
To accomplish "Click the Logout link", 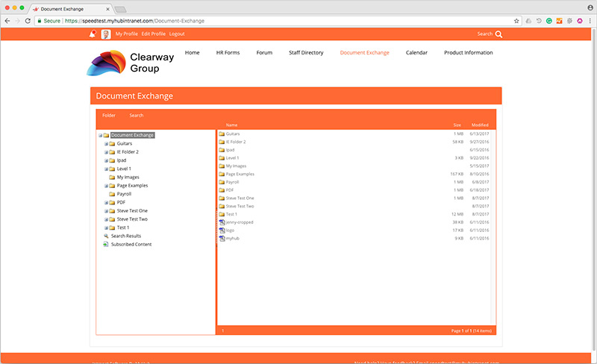I will point(177,34).
